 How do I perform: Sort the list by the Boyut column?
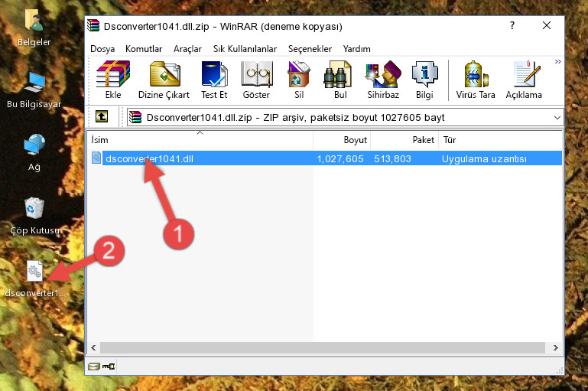pyautogui.click(x=342, y=140)
